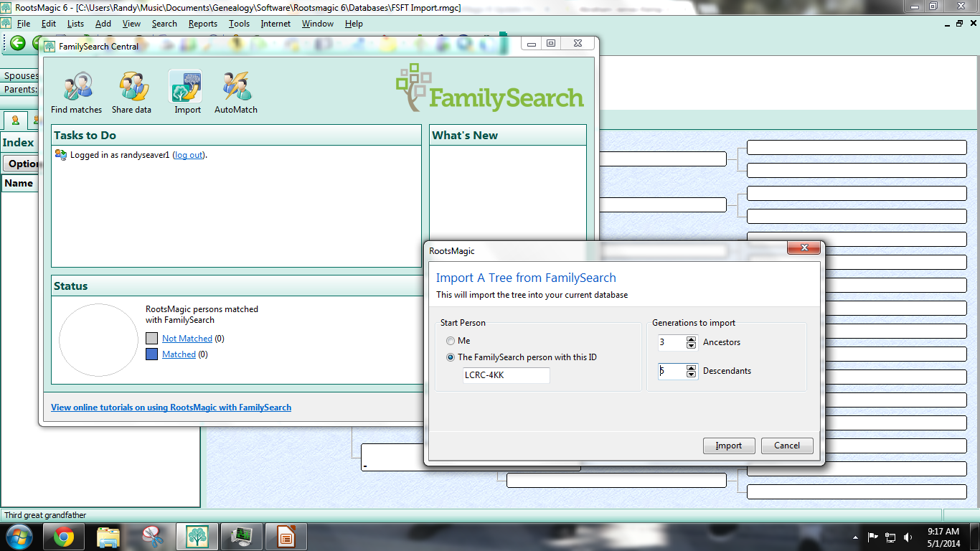Close the FamilySearch Central window
Viewport: 980px width, 551px height.
577,44
